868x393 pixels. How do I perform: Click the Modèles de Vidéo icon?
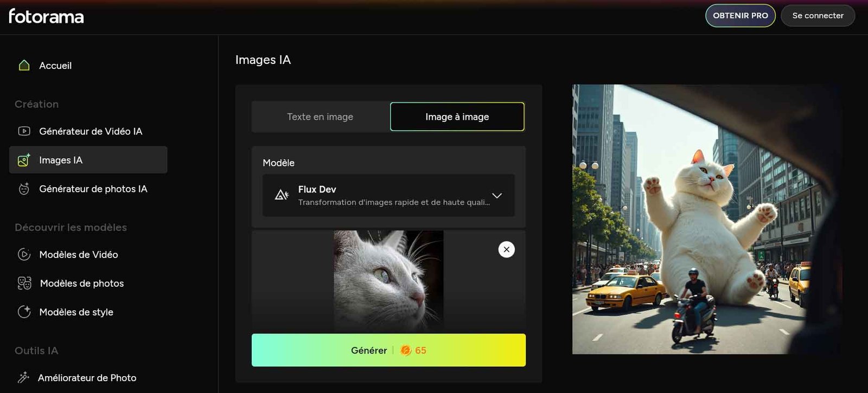point(24,254)
